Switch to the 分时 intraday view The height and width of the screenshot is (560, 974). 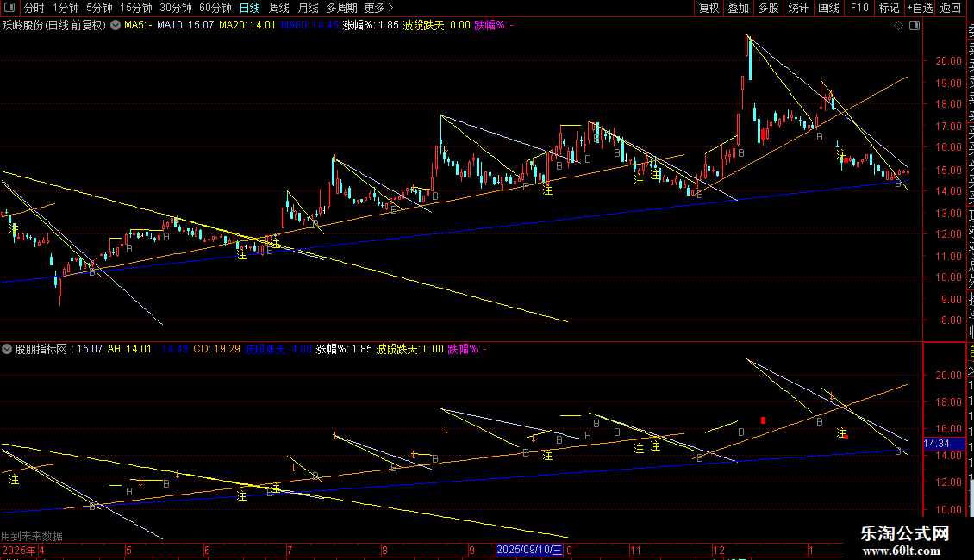click(x=34, y=8)
